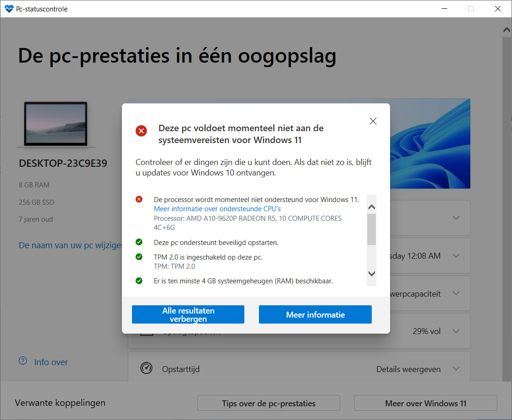Click green checkmark beside TPM 2.0 result

(139, 257)
